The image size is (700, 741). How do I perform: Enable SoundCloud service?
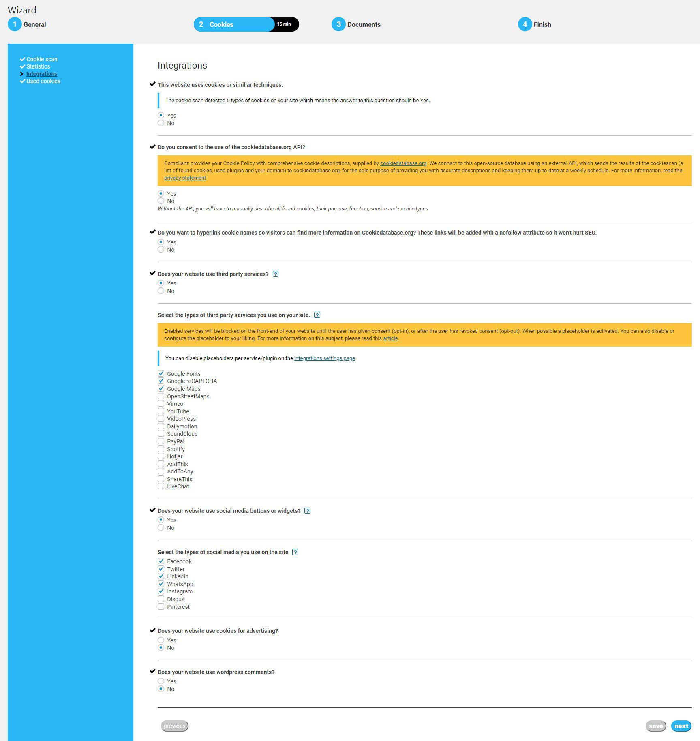pos(161,433)
